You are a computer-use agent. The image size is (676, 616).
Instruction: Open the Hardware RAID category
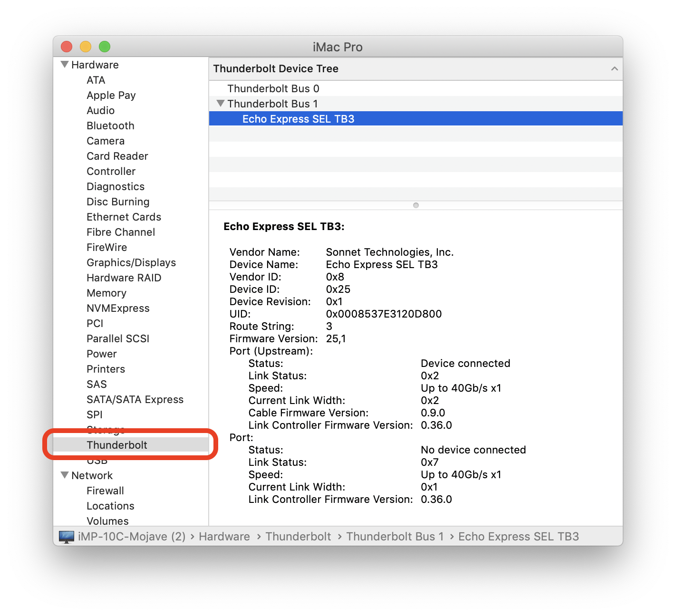pyautogui.click(x=124, y=278)
